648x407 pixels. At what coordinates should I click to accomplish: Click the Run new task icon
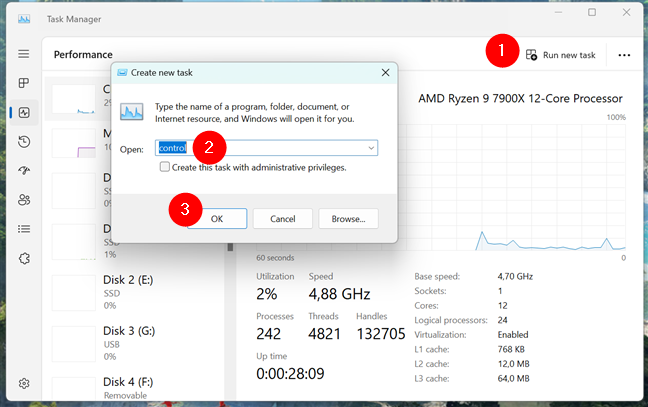click(531, 55)
